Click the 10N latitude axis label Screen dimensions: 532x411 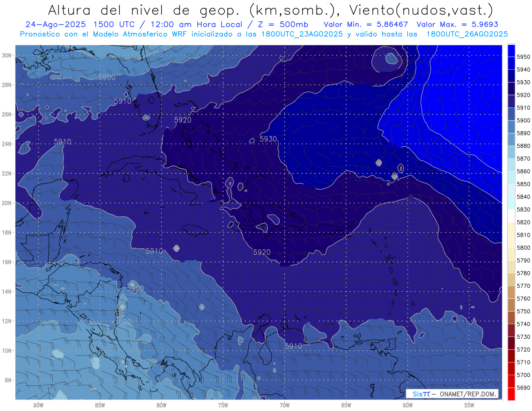tap(7, 351)
